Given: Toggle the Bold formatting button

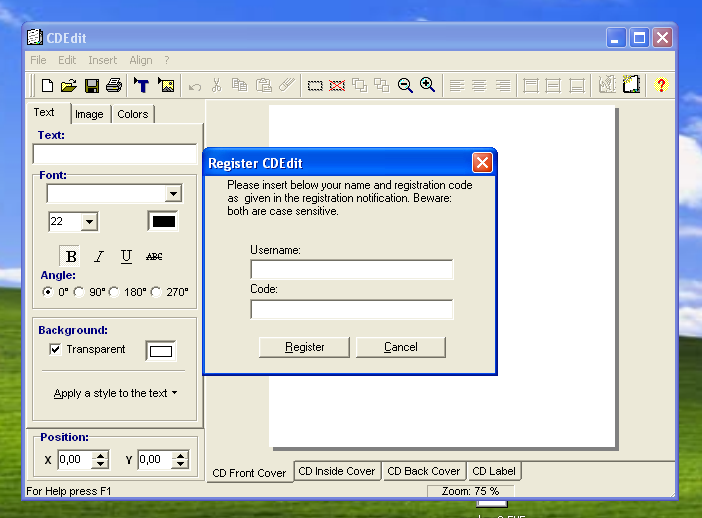Looking at the screenshot, I should pyautogui.click(x=71, y=257).
